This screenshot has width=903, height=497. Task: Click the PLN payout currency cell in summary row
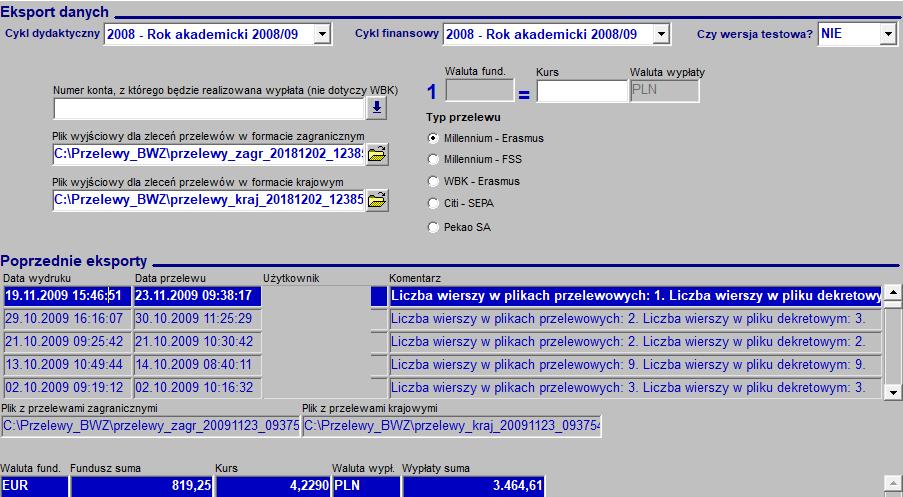366,486
